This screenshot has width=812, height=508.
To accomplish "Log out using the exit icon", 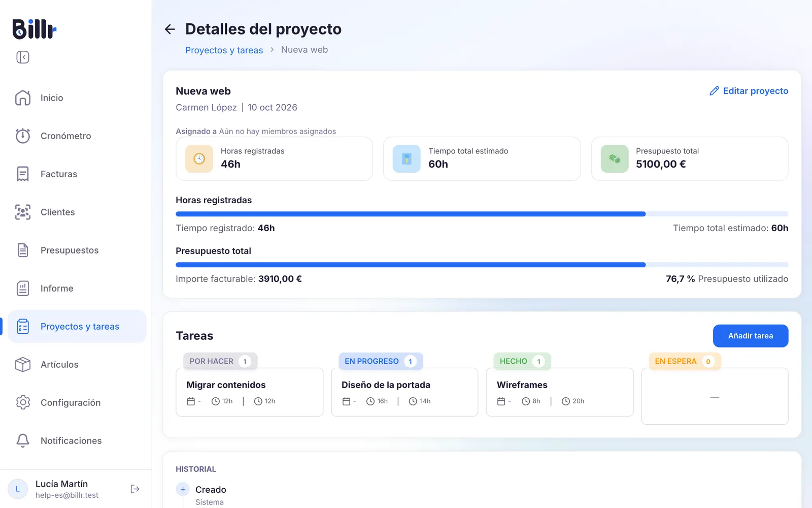I will [135, 489].
